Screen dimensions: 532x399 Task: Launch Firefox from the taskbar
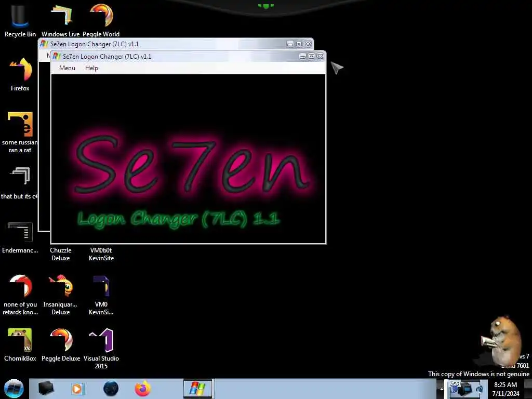pyautogui.click(x=143, y=389)
